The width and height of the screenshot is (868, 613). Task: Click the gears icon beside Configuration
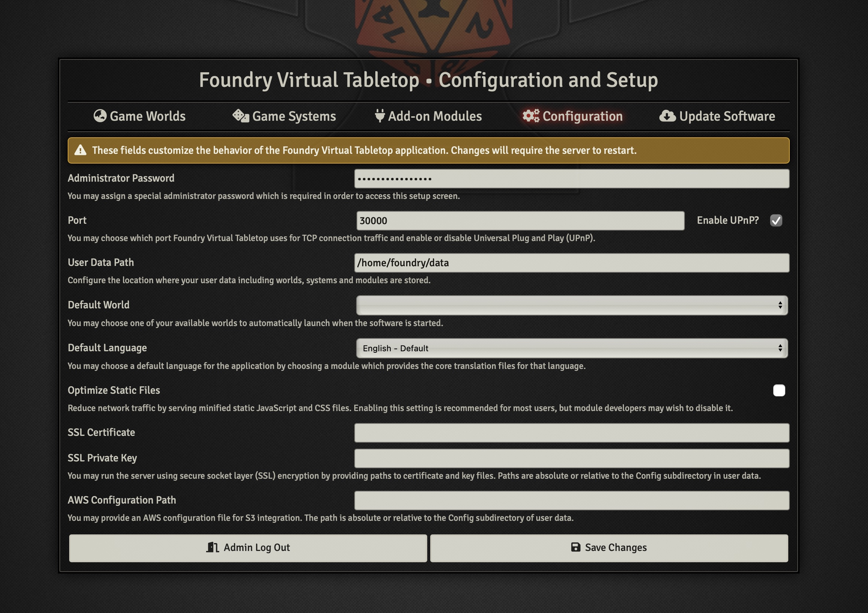click(x=531, y=116)
